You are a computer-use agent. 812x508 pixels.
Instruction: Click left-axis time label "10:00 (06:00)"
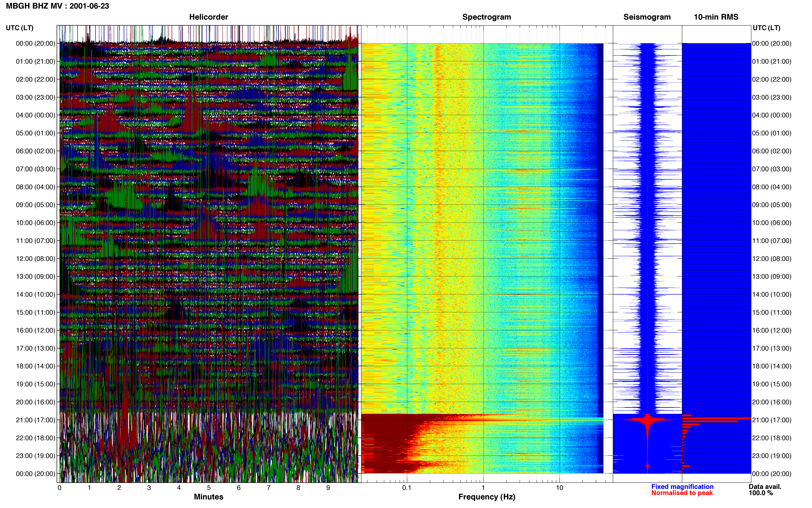click(36, 223)
